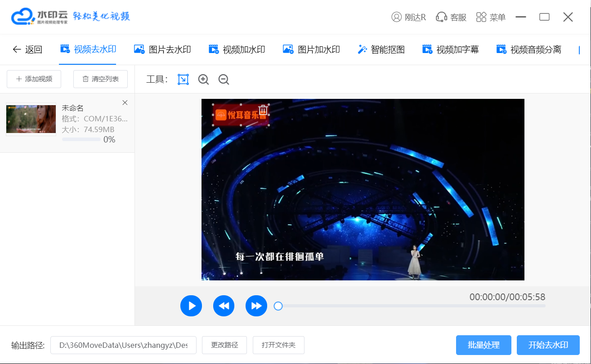The image size is (591, 364).
Task: Go to the 智能抠图 tab
Action: [x=381, y=49]
